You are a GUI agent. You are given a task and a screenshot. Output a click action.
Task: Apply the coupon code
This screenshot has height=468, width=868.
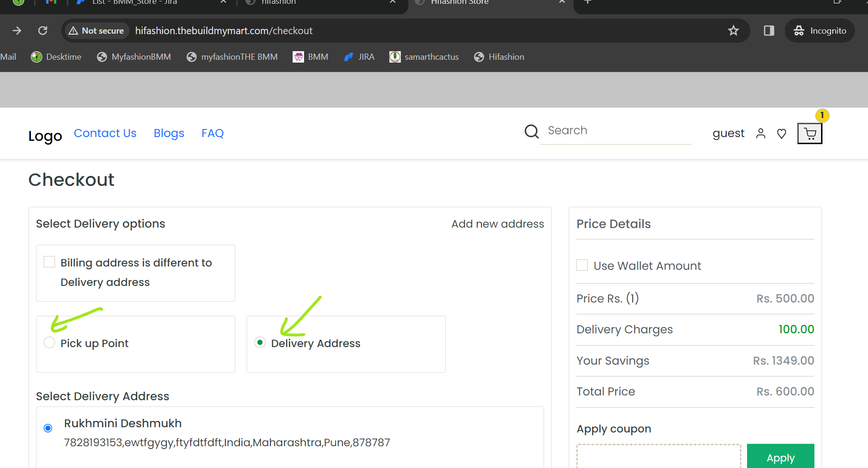tap(780, 456)
